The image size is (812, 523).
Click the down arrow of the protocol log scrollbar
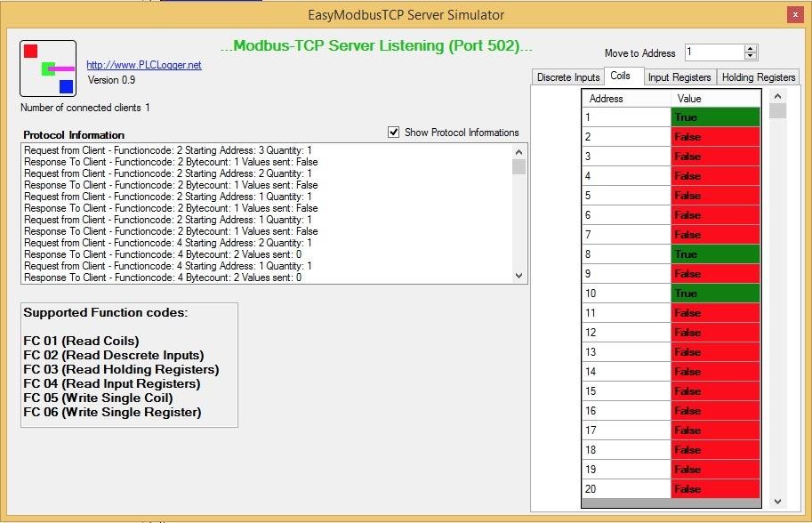coord(519,276)
